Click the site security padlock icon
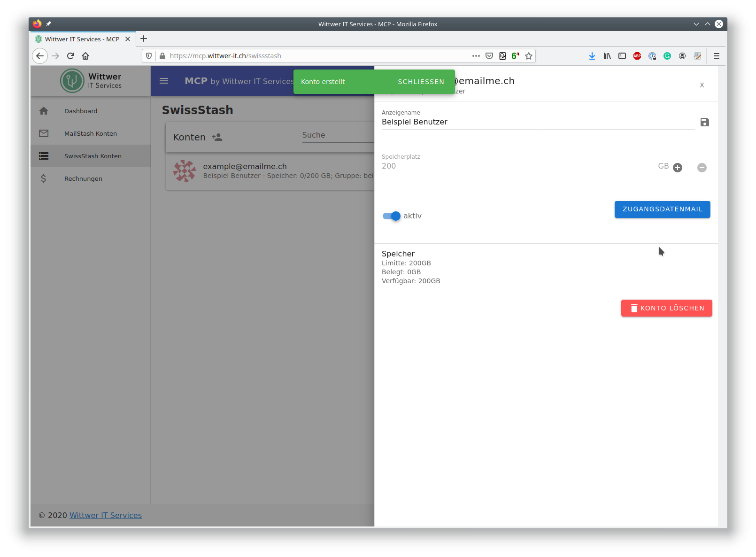756x557 pixels. (x=162, y=56)
